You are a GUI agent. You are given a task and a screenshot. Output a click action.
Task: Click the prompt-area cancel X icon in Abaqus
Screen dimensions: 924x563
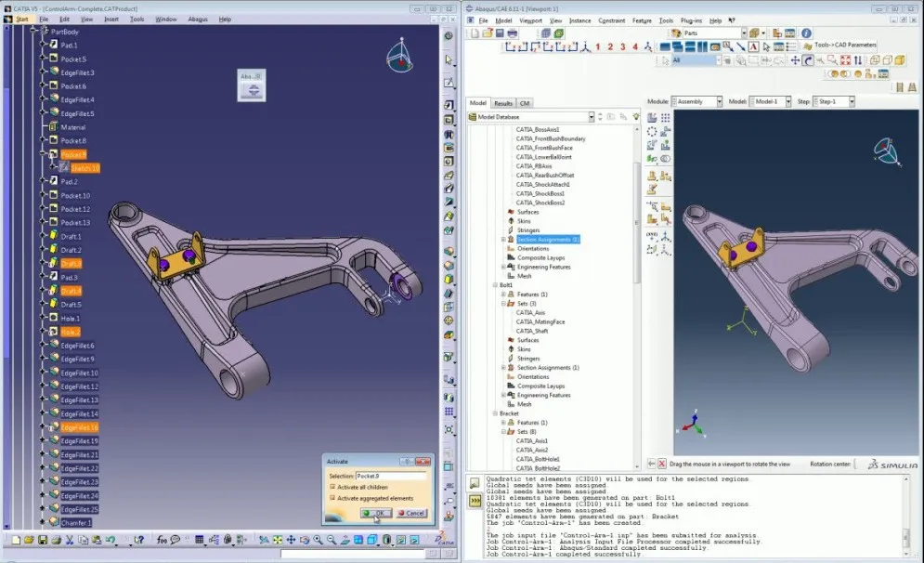coord(662,464)
